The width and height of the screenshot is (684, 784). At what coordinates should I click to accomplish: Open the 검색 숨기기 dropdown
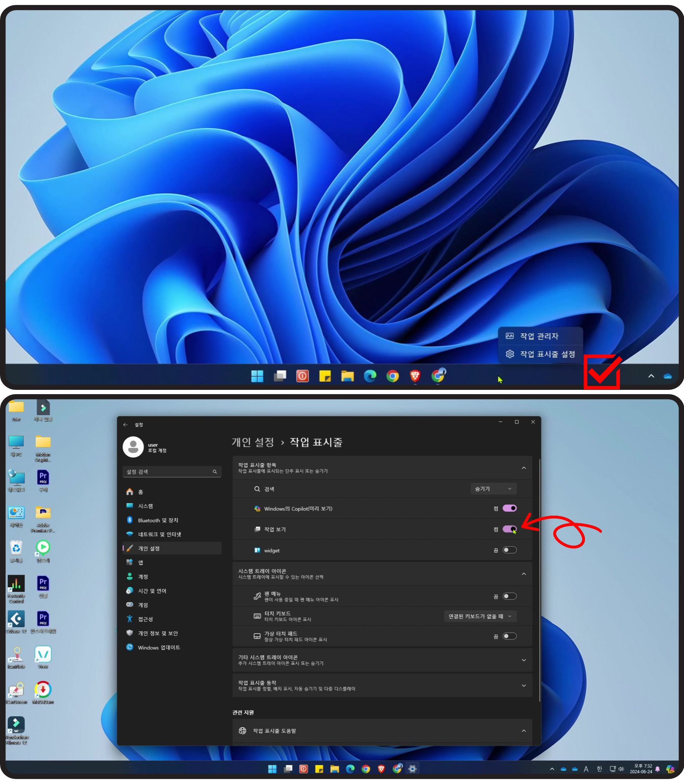click(x=493, y=489)
